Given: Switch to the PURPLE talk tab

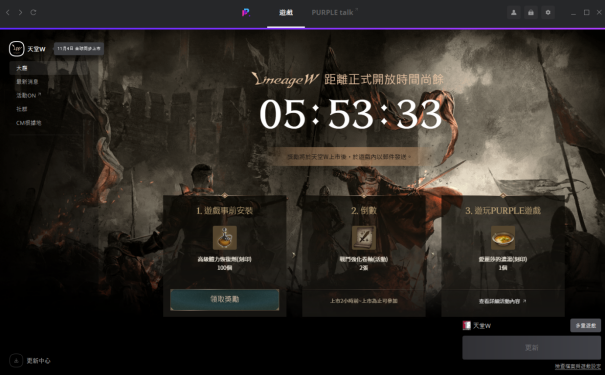Looking at the screenshot, I should [334, 13].
